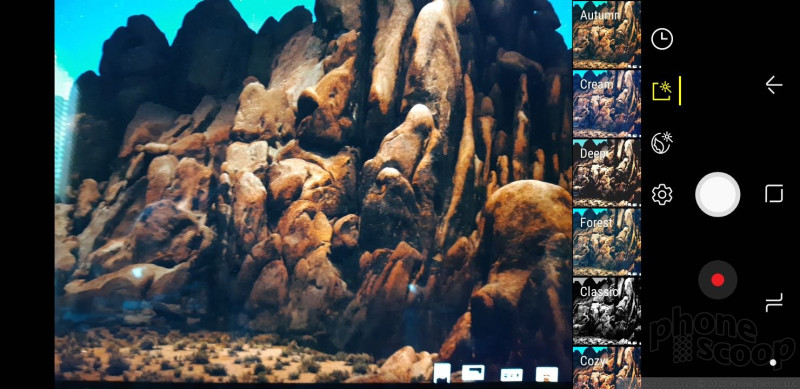This screenshot has height=389, width=800.
Task: Apply the Cream filter
Action: [x=607, y=104]
